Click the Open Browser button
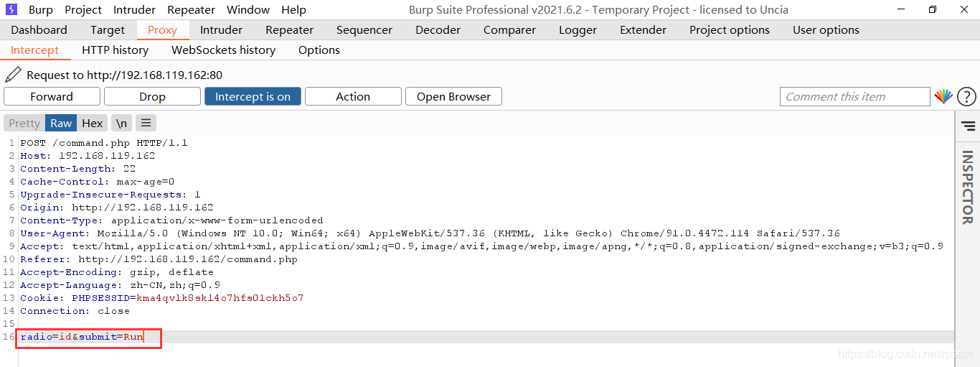Viewport: 980px width, 367px height. pyautogui.click(x=453, y=96)
